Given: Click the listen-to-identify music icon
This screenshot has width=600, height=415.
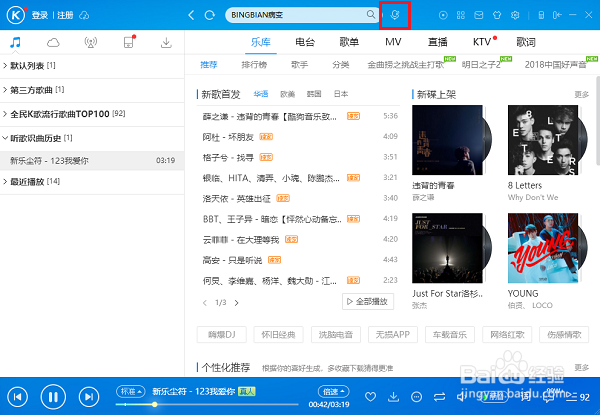Looking at the screenshot, I should (395, 15).
